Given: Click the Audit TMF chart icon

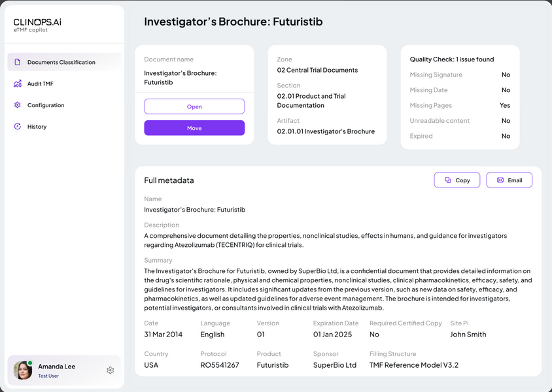Looking at the screenshot, I should [18, 84].
